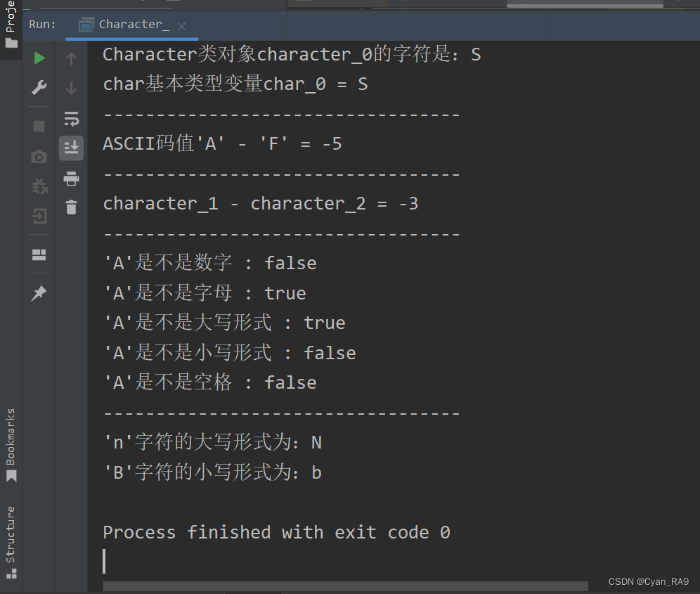Jump down the stack trace arrow
Screen dimensions: 700x594
point(72,88)
